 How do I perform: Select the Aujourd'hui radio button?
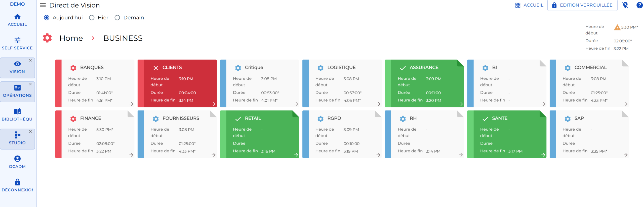[x=47, y=18]
